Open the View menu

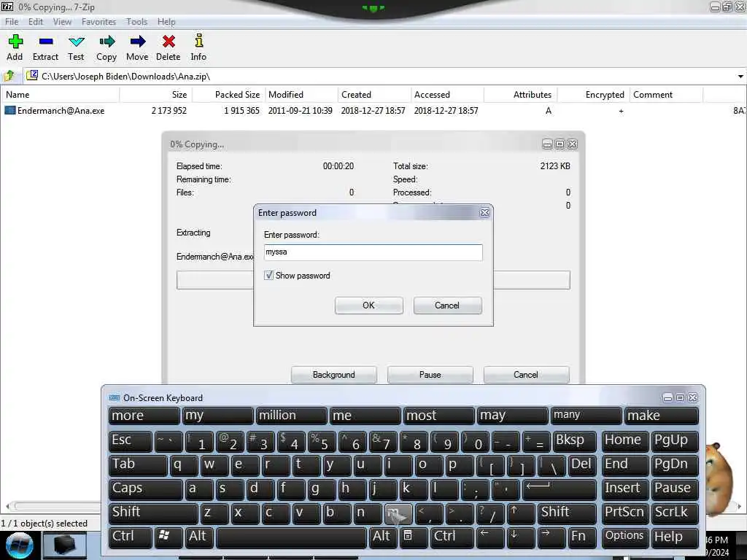62,21
